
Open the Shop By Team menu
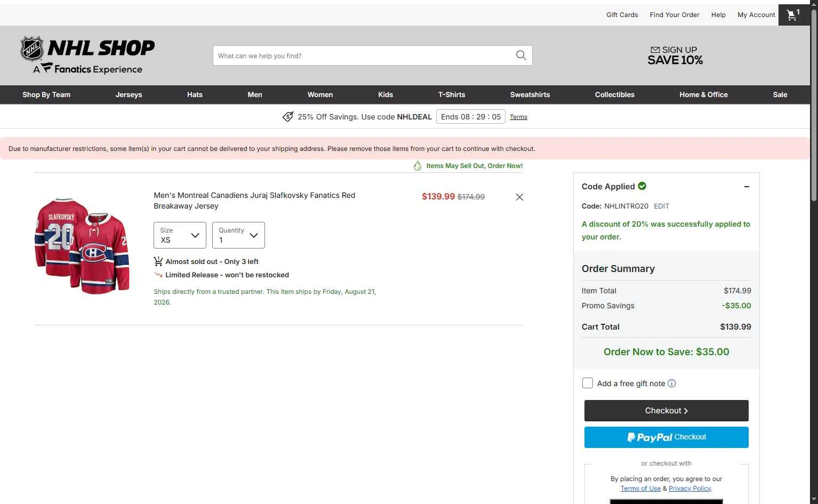coord(46,94)
